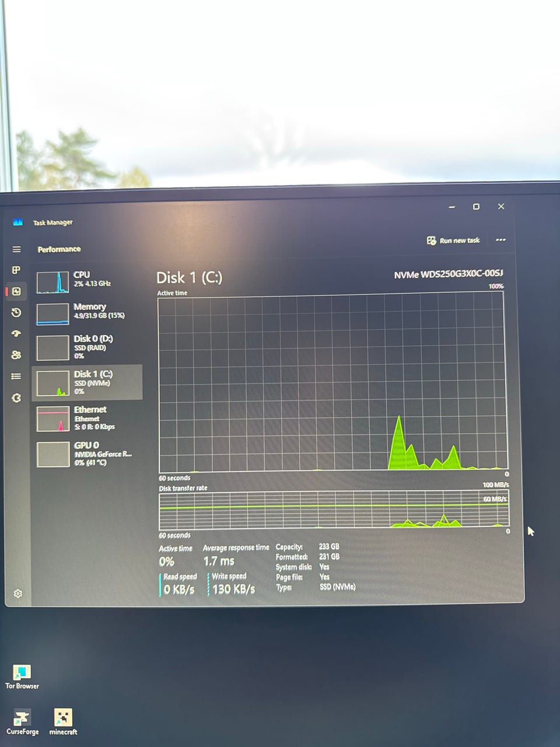Click Run new task button
The width and height of the screenshot is (560, 747).
pyautogui.click(x=453, y=240)
